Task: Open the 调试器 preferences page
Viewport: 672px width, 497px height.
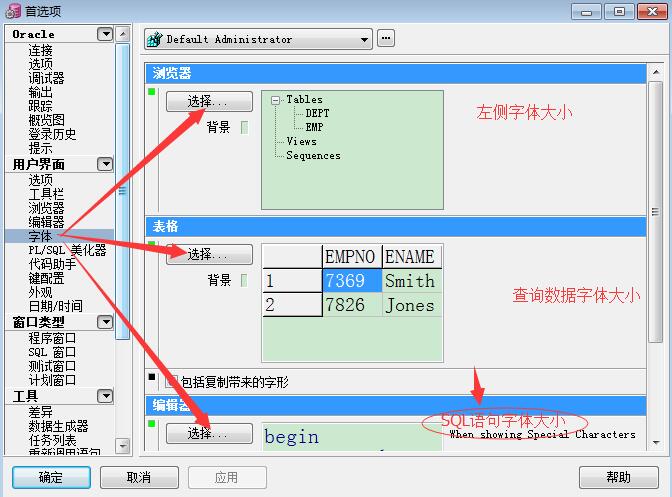Action: point(46,78)
